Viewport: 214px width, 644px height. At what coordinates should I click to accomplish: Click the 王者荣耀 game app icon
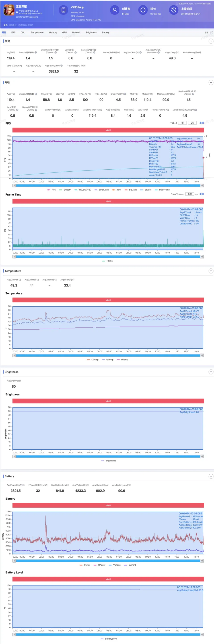point(9,10)
